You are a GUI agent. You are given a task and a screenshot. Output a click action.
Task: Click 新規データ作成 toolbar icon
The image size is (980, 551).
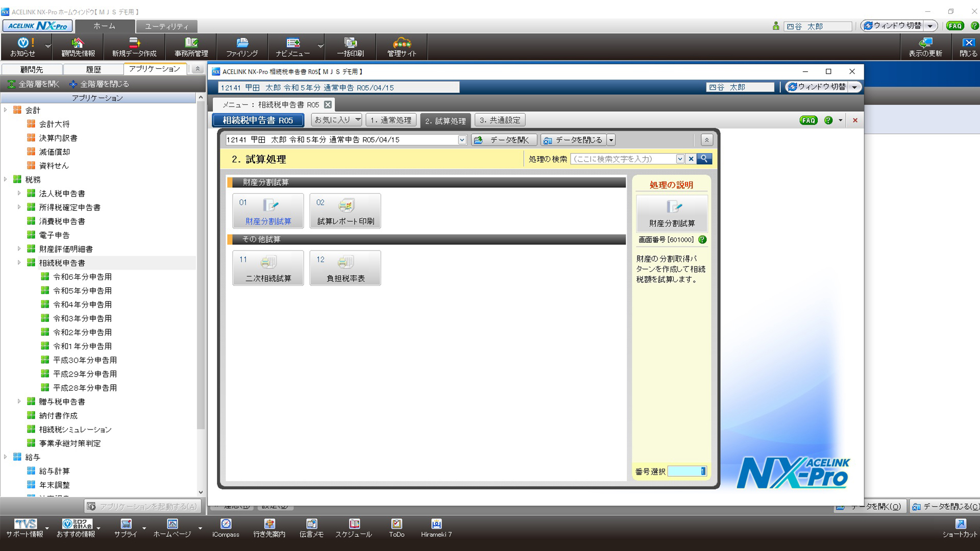(134, 47)
